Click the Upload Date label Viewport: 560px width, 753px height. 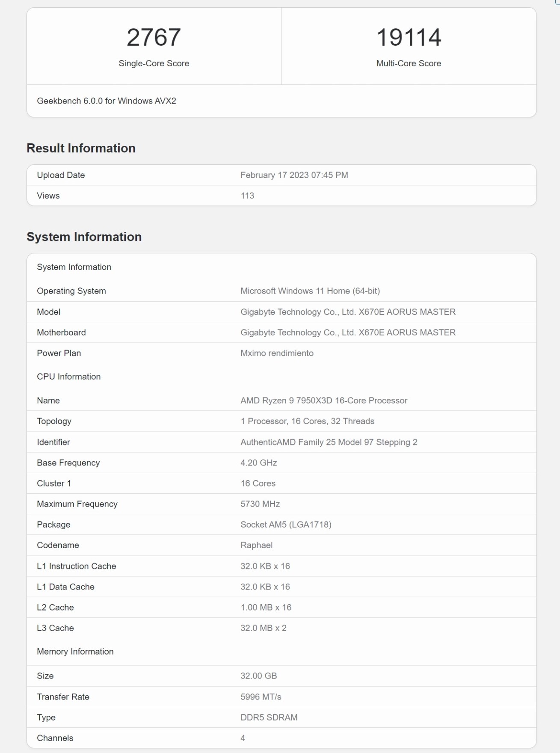pos(61,175)
